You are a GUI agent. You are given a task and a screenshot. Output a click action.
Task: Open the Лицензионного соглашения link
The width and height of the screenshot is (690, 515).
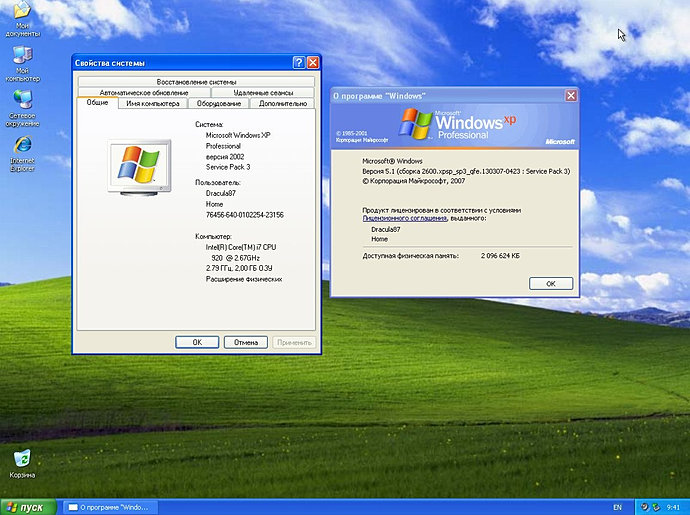click(x=405, y=218)
